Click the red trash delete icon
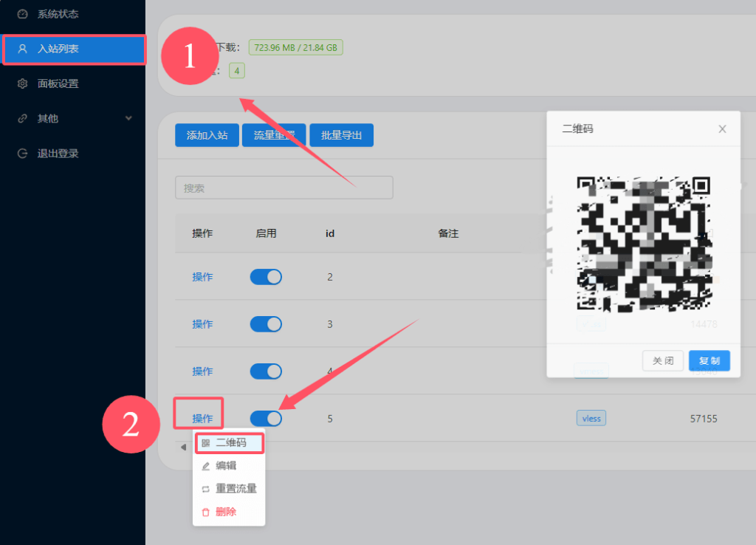Viewport: 756px width, 545px height. pyautogui.click(x=206, y=512)
